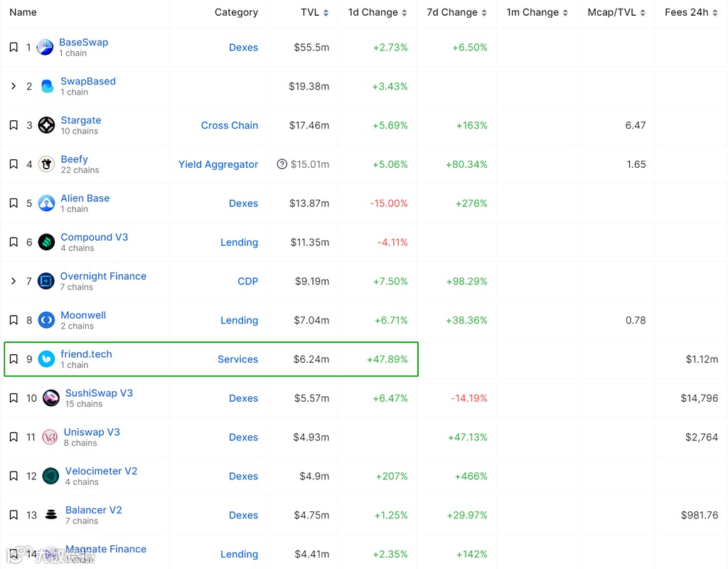The height and width of the screenshot is (569, 728).
Task: Open Dexes category on BaseSwap row
Action: tap(243, 48)
